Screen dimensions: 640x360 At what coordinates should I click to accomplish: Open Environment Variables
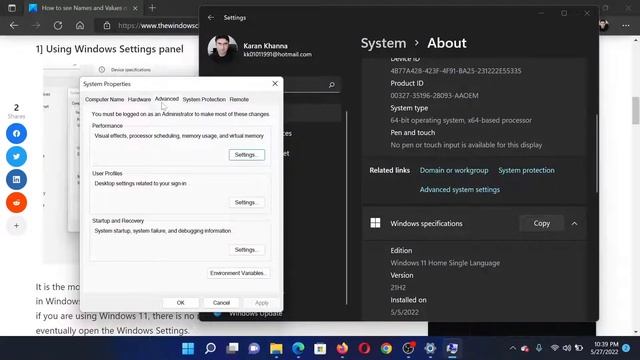point(238,273)
